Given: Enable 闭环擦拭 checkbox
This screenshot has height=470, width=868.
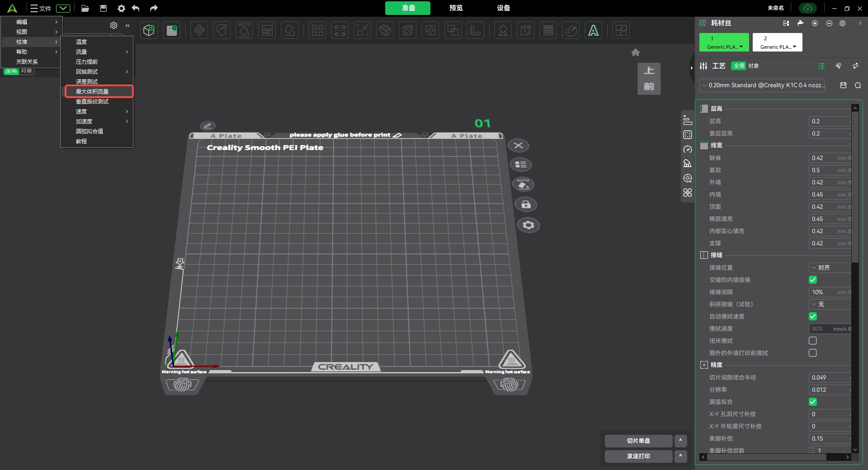Looking at the screenshot, I should tap(812, 341).
